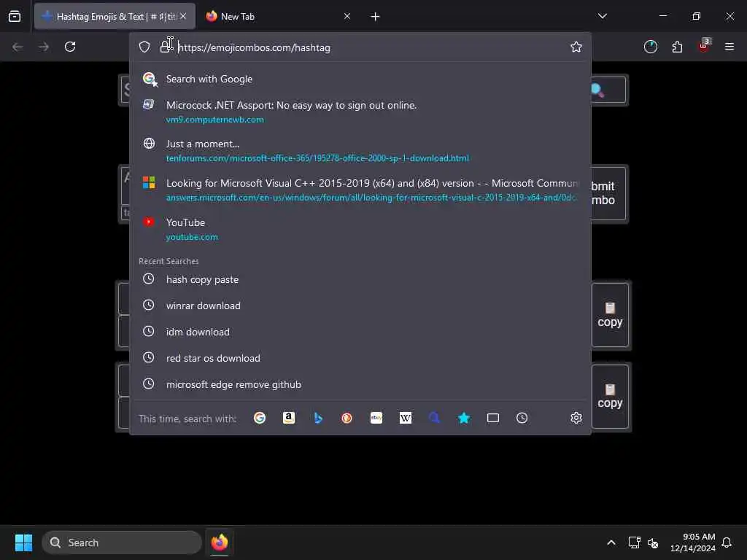This screenshot has height=560, width=747.
Task: Open the clock and date panel
Action: point(692,542)
